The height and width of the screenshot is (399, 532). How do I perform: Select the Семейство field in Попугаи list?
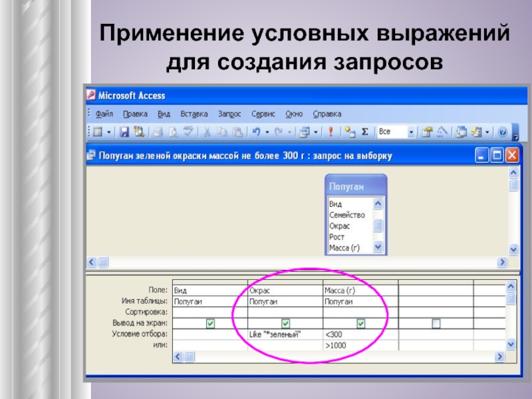[x=347, y=215]
